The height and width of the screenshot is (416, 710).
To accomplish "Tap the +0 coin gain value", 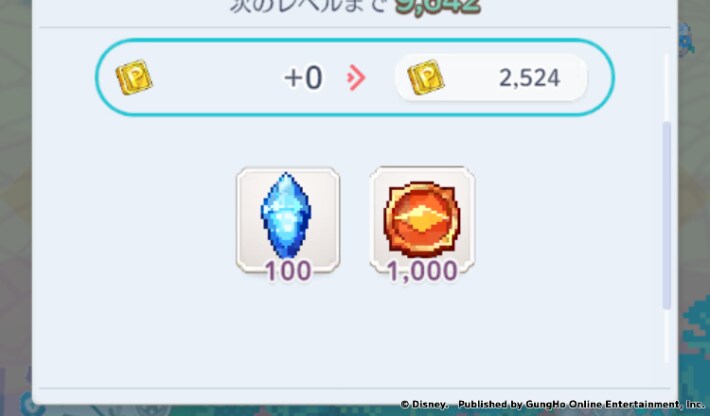I will tap(303, 77).
